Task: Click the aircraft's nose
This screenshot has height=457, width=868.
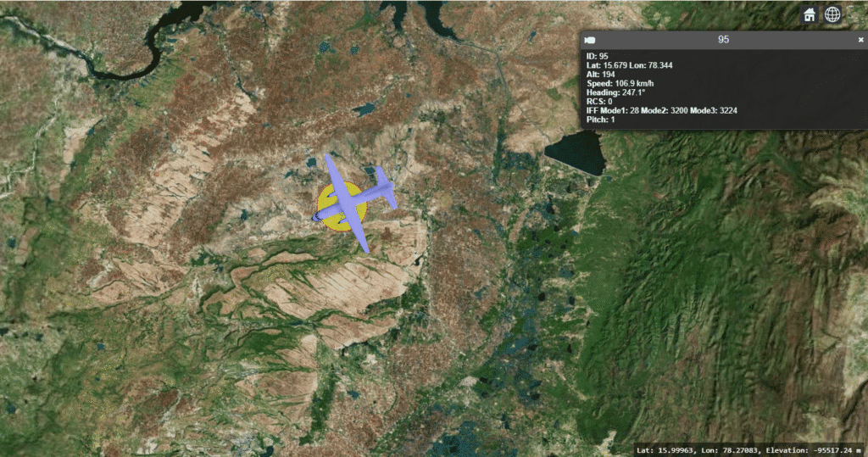Action: [318, 217]
